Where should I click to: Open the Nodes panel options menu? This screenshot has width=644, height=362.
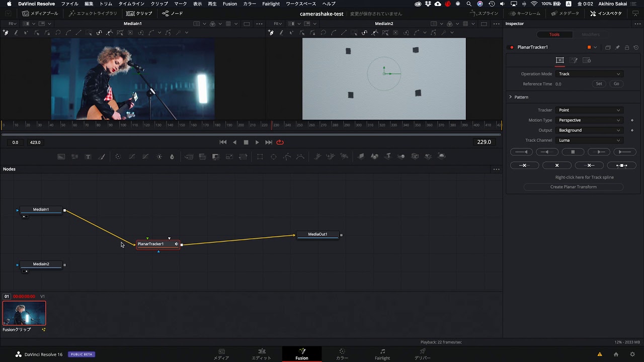pos(496,169)
